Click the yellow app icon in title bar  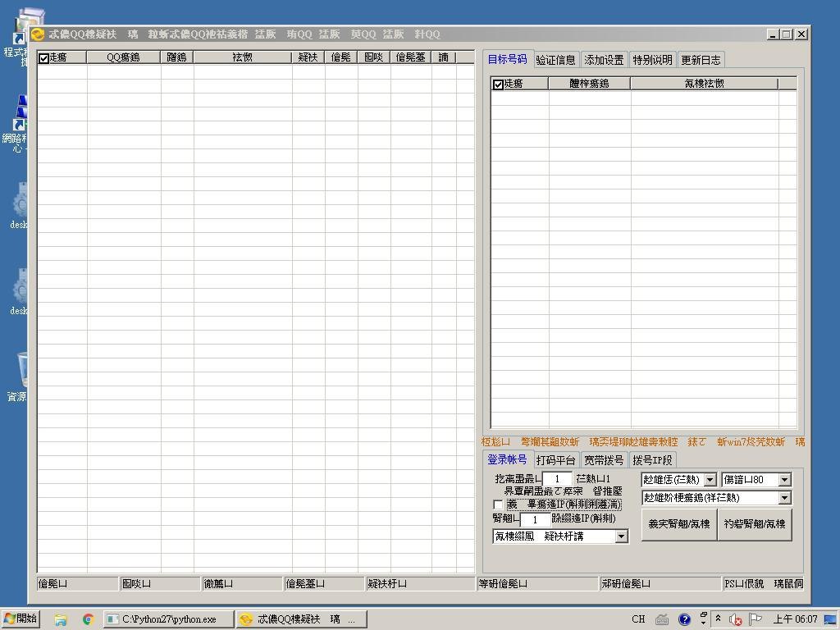(x=37, y=34)
